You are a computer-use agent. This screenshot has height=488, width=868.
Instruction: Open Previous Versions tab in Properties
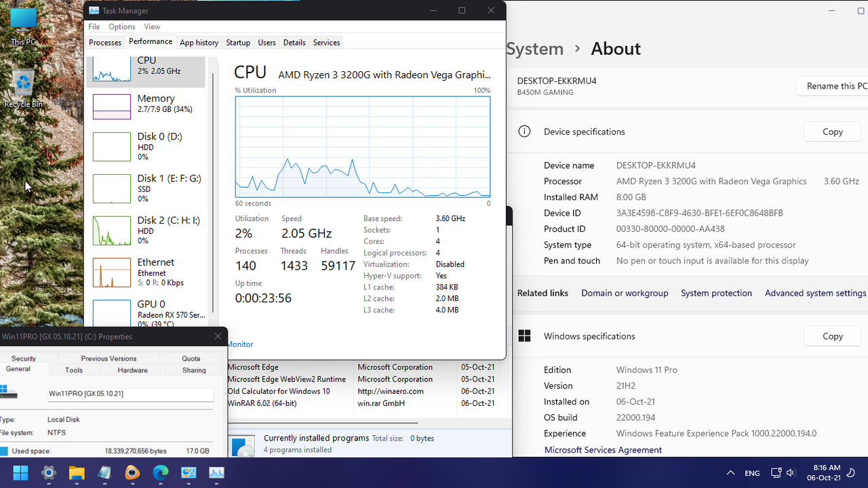[108, 359]
